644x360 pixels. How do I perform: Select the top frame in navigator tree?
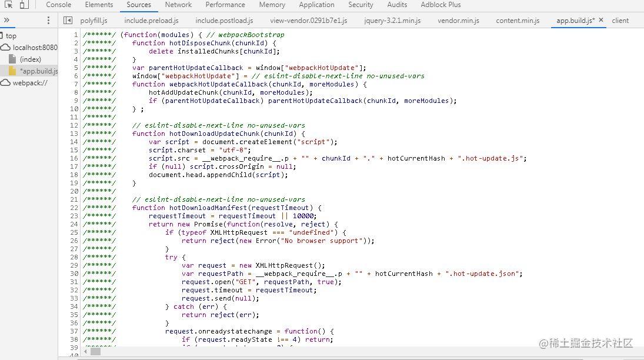click(11, 36)
